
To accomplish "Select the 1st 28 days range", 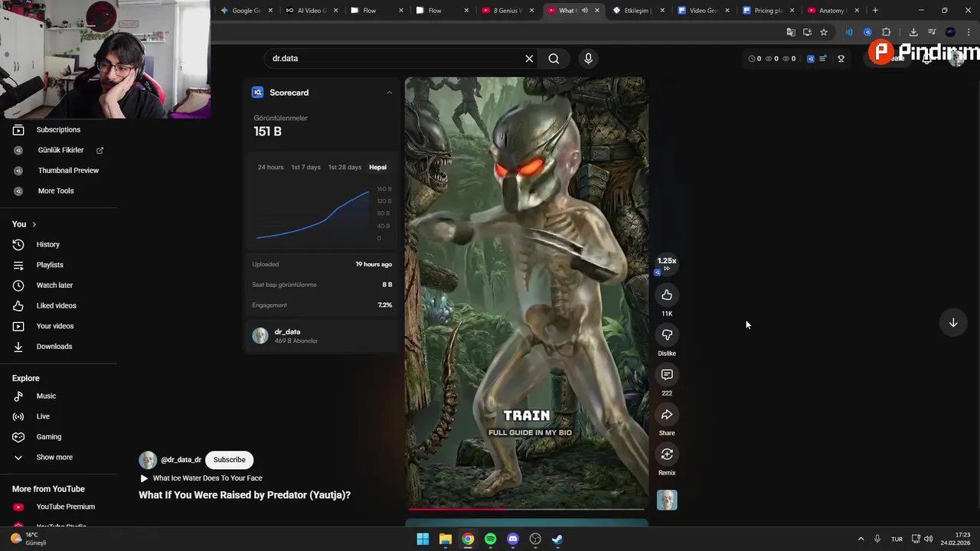I will click(345, 167).
